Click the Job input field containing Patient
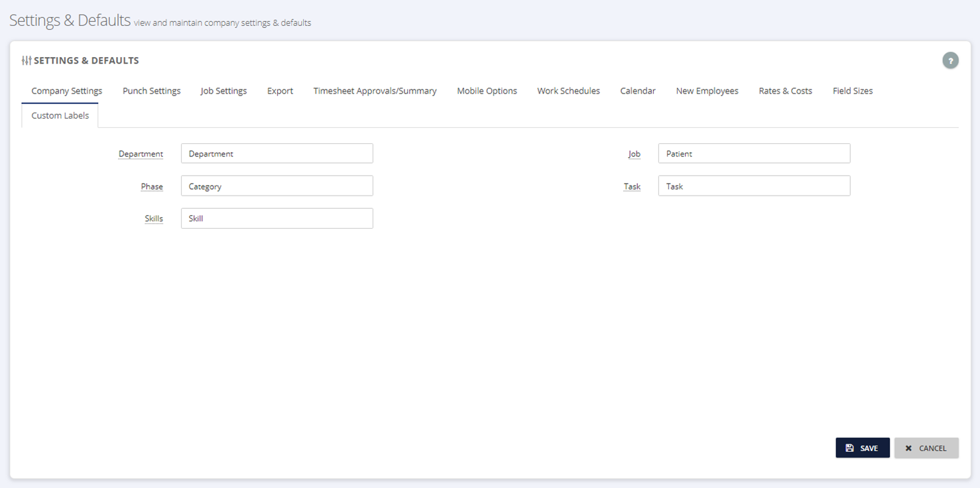The image size is (980, 488). click(753, 153)
